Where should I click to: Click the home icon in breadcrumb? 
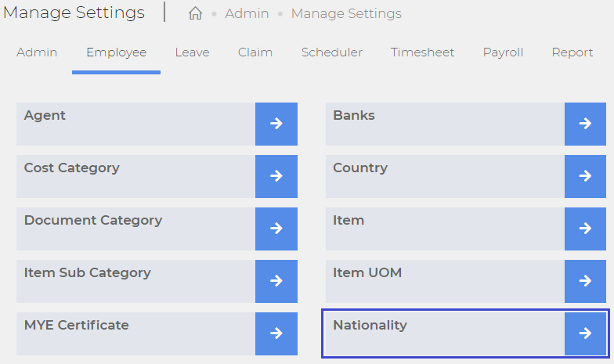[196, 13]
